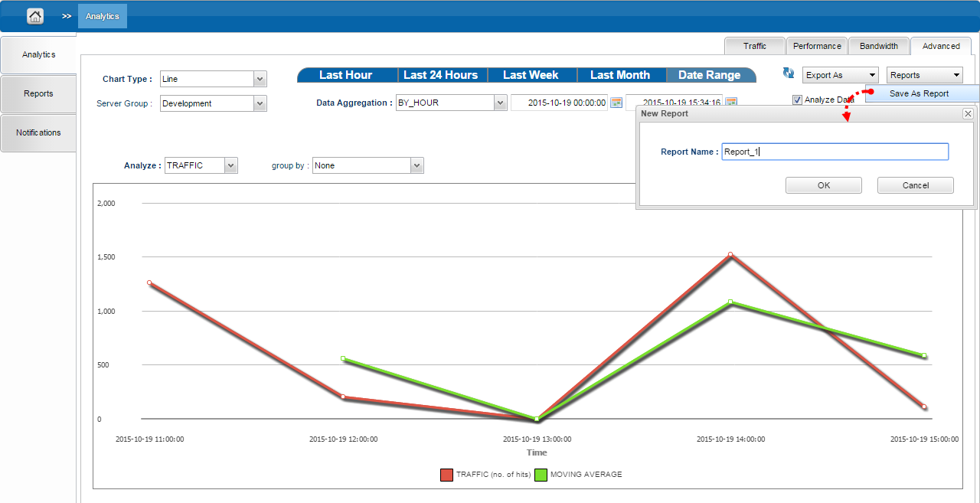Switch to the Bandwidth tab
This screenshot has height=503, width=980.
pyautogui.click(x=879, y=46)
